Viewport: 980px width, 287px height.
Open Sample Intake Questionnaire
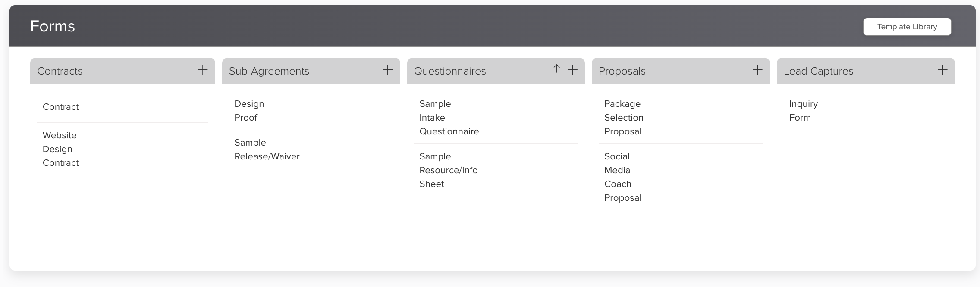click(449, 118)
